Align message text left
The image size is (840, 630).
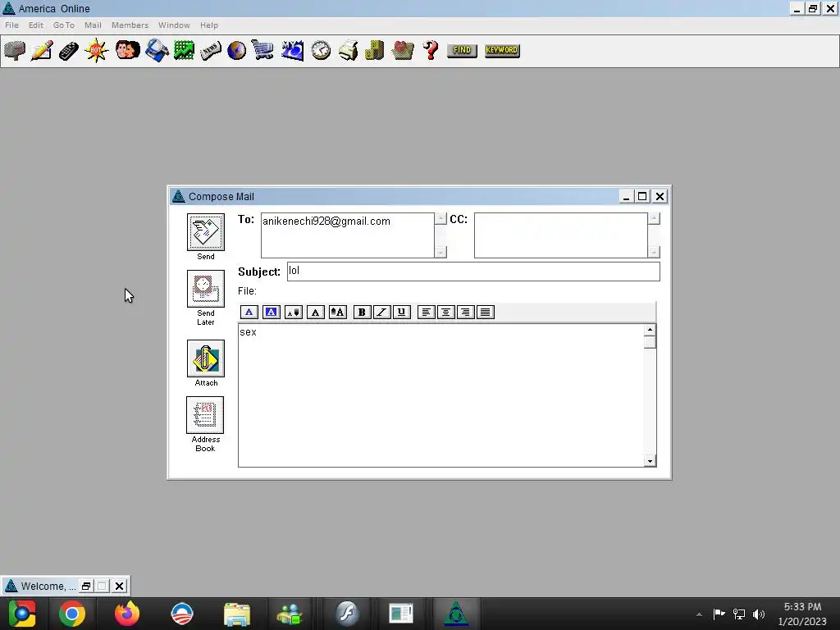(426, 312)
